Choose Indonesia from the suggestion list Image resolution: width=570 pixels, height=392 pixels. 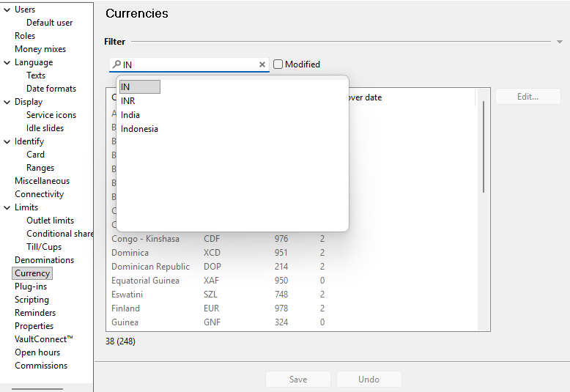coord(139,129)
